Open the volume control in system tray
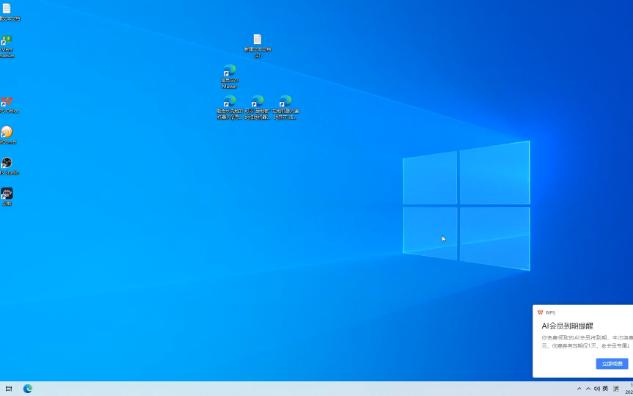The width and height of the screenshot is (633, 396). (x=597, y=389)
